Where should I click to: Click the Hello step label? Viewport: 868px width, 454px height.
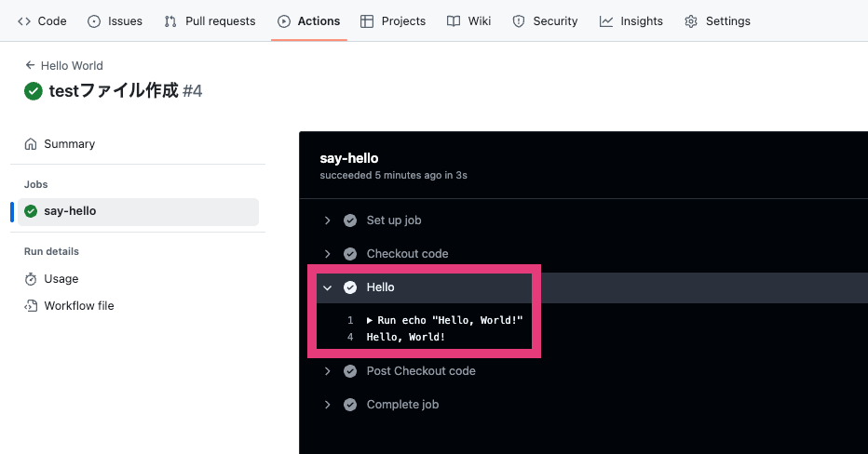coord(380,287)
